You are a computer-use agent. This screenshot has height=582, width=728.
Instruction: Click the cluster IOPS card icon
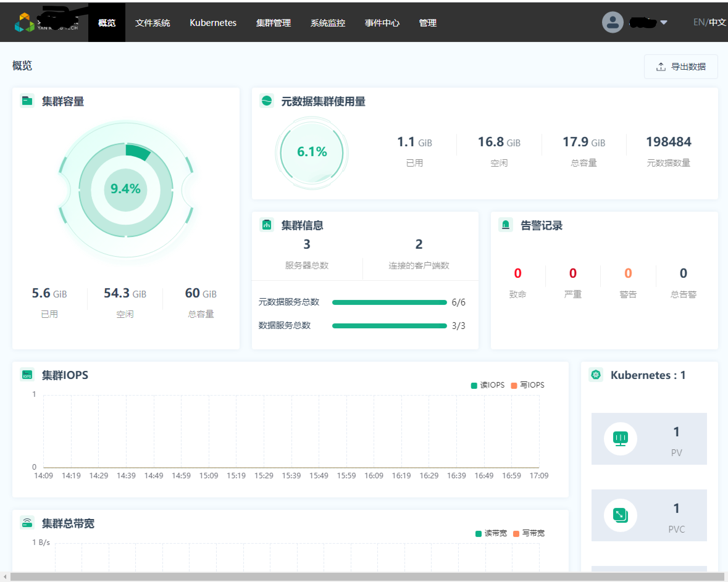[27, 374]
